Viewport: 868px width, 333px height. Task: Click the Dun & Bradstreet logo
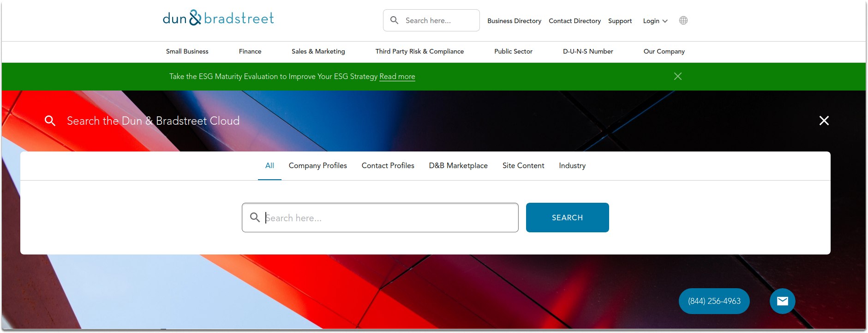tap(218, 18)
